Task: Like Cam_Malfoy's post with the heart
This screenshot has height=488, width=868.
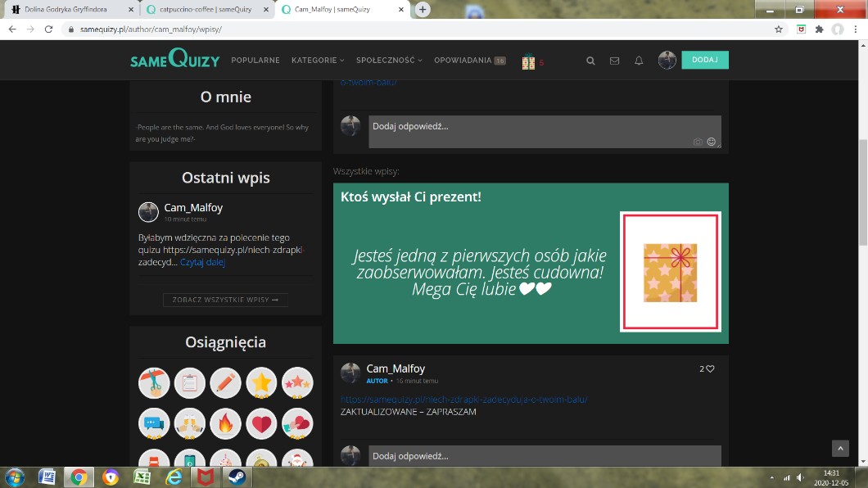Action: click(x=710, y=369)
